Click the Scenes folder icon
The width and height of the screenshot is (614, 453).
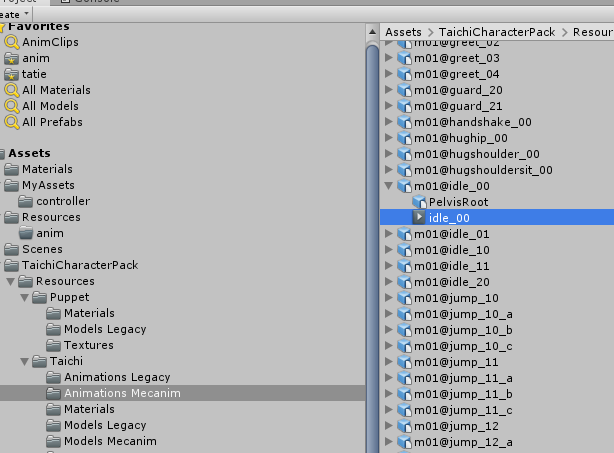(11, 249)
